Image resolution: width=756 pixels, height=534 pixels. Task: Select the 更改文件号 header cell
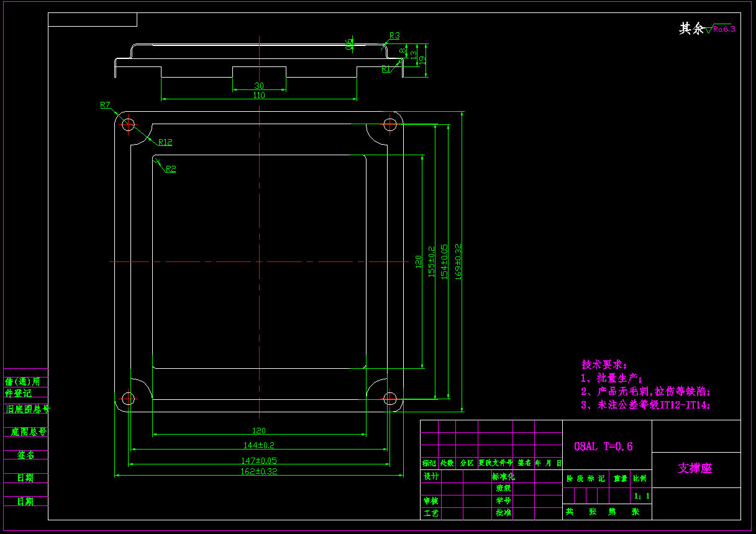(495, 463)
